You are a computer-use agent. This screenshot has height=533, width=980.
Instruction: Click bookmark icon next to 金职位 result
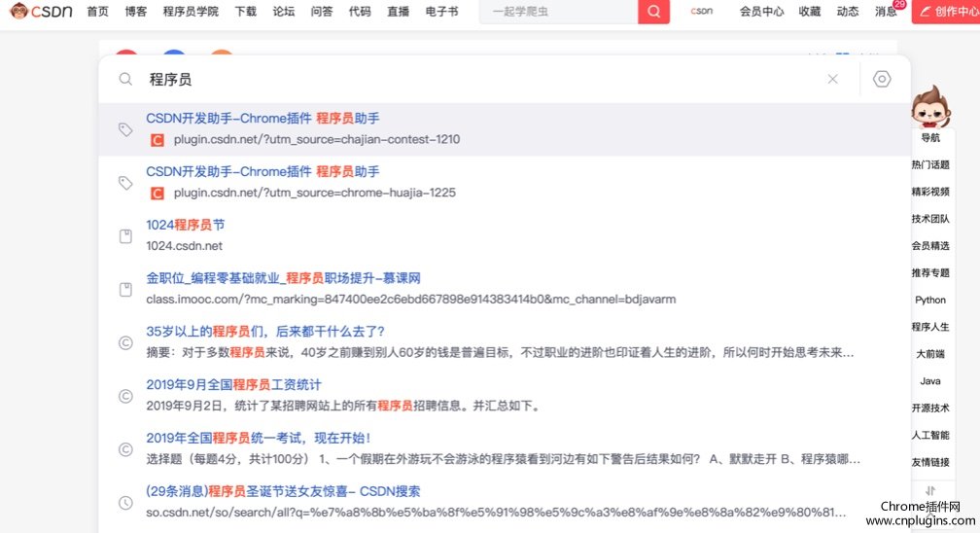pos(125,289)
